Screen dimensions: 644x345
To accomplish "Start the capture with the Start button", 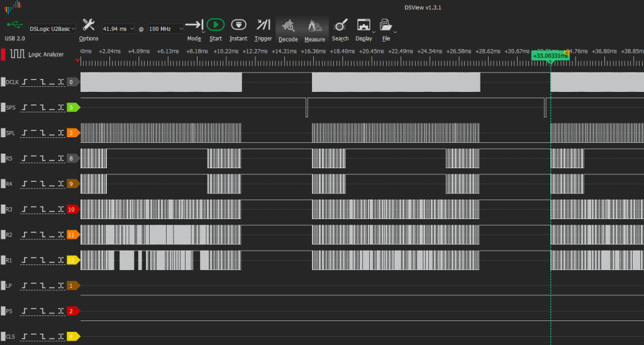I will 216,25.
